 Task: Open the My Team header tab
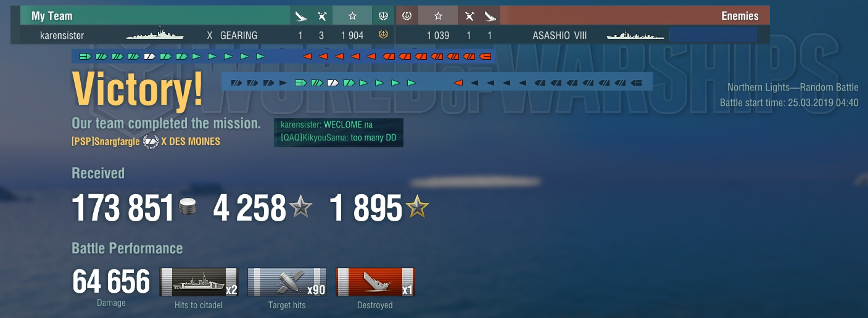point(155,16)
